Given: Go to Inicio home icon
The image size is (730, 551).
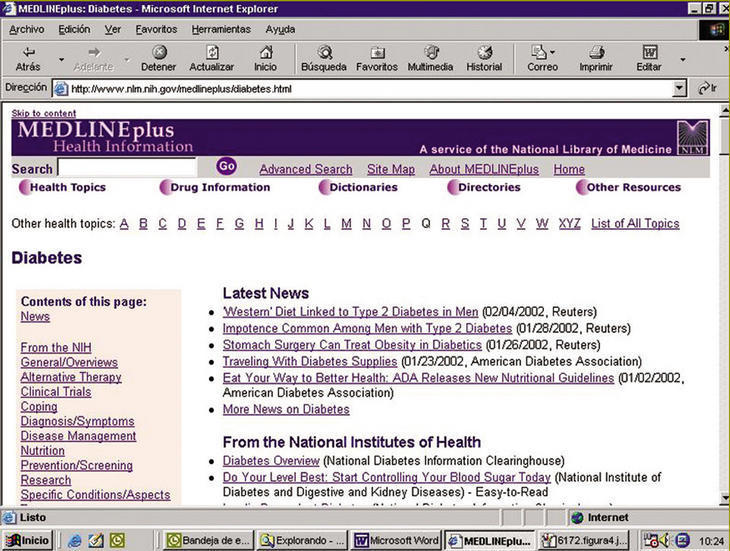Looking at the screenshot, I should tap(265, 52).
